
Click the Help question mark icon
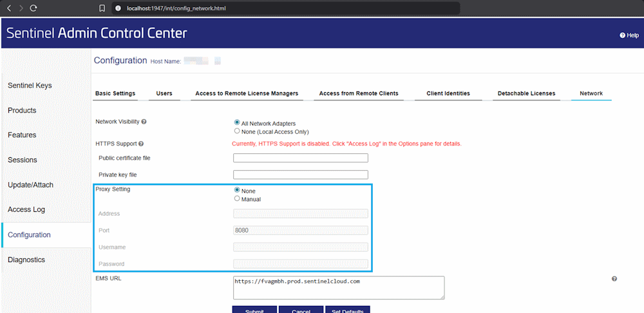(x=623, y=35)
